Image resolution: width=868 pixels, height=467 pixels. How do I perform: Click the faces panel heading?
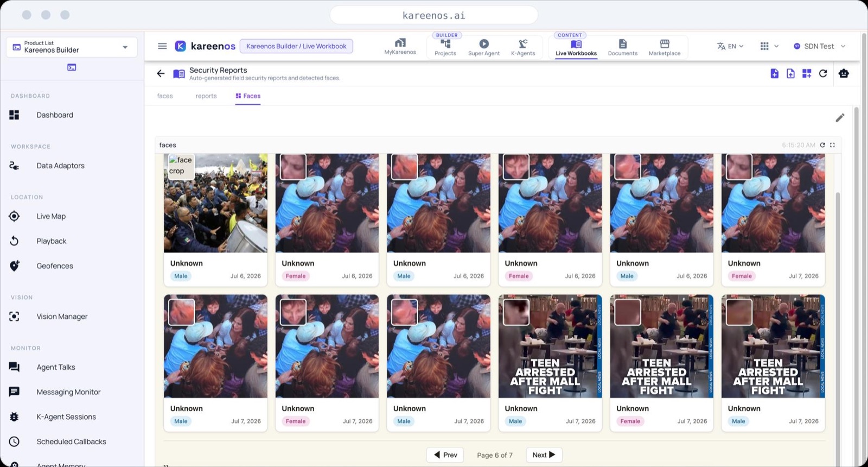[168, 145]
